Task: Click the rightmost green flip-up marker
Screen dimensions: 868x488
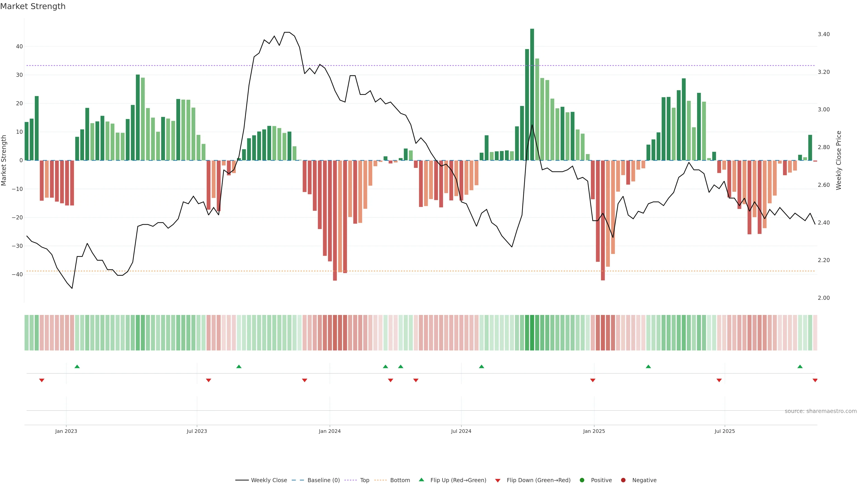Action: pos(800,366)
